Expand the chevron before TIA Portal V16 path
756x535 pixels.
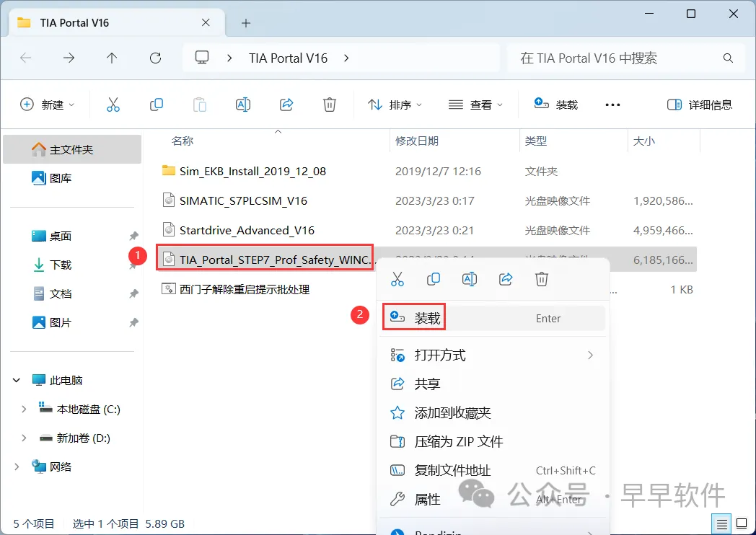pyautogui.click(x=229, y=58)
